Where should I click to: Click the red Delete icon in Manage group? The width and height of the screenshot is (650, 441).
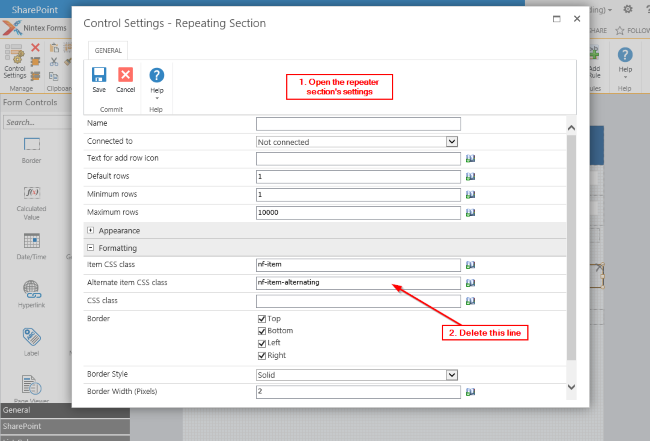coord(36,48)
